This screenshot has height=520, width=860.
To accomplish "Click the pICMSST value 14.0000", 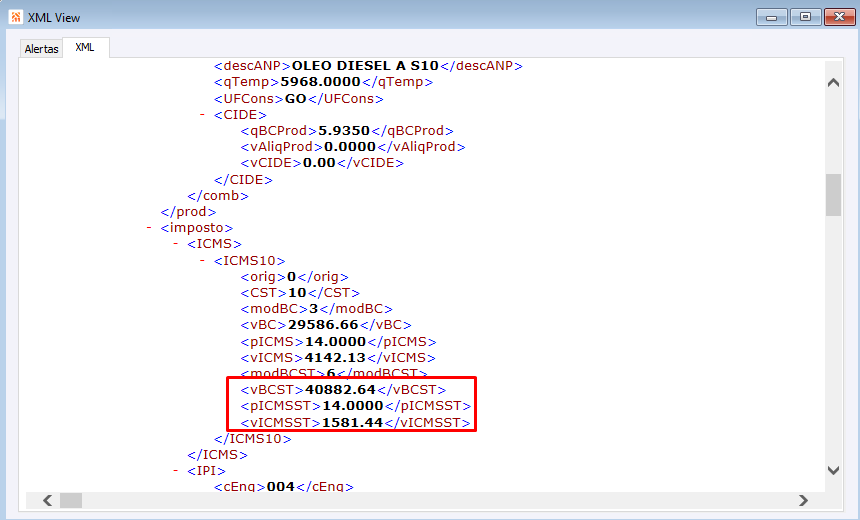I will [x=353, y=406].
